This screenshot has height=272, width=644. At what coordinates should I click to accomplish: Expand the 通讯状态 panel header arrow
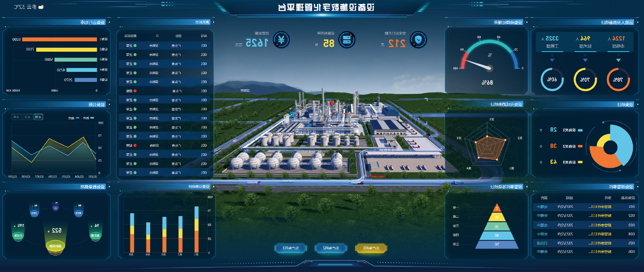214,22
